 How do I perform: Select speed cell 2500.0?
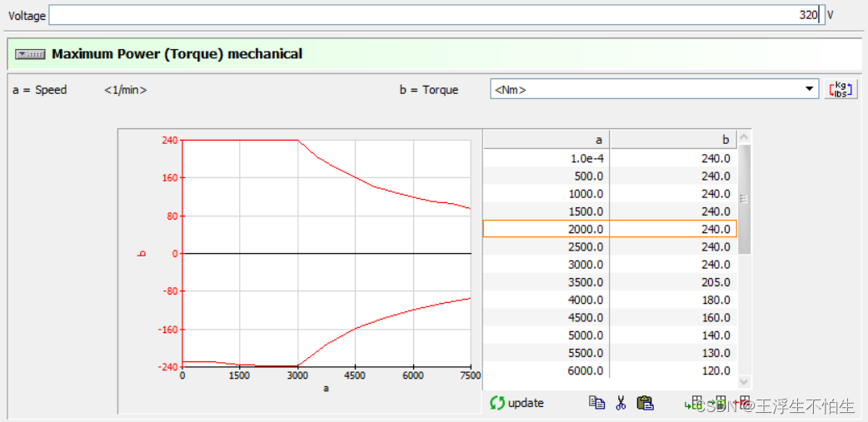coord(546,246)
